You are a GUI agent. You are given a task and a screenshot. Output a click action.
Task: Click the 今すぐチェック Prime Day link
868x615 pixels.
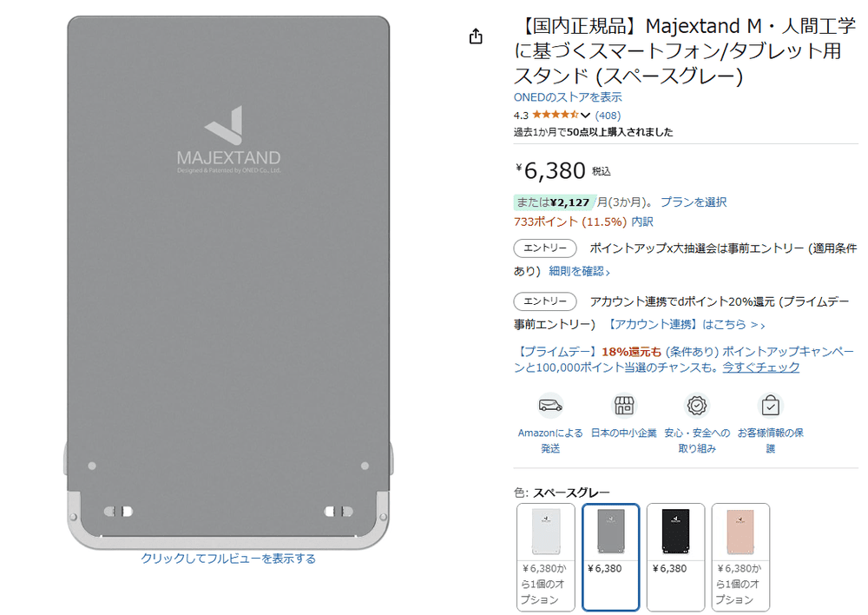(760, 367)
